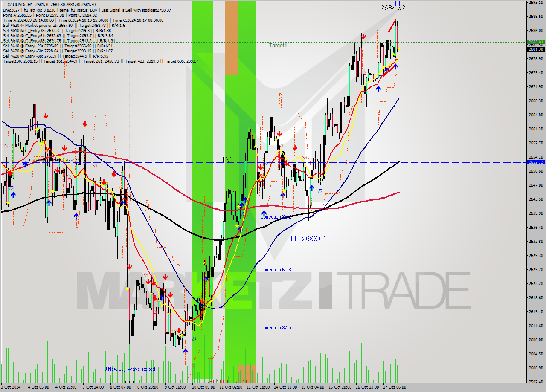Click the green 'Target1' label

(x=278, y=45)
